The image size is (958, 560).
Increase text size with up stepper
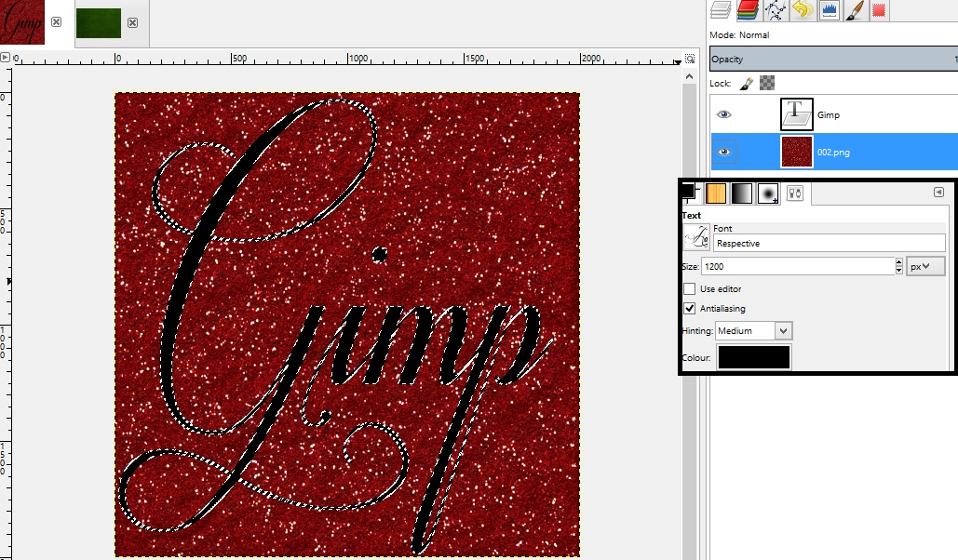pos(898,262)
